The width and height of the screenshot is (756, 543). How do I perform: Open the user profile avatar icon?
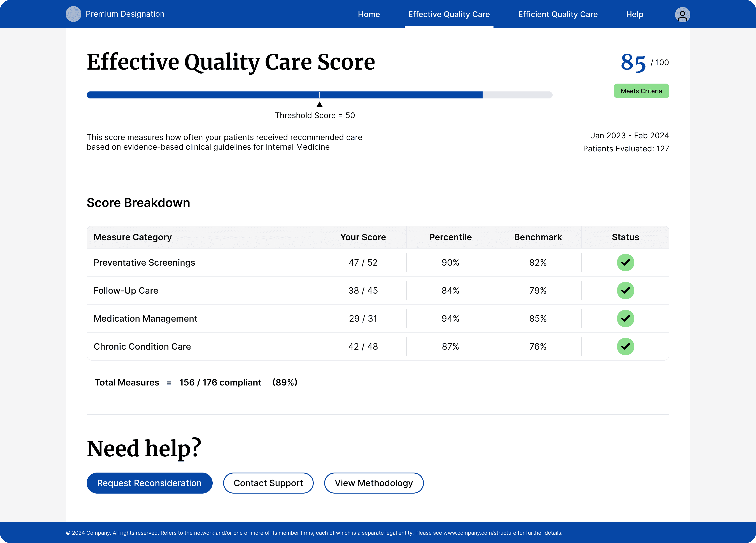pyautogui.click(x=682, y=15)
